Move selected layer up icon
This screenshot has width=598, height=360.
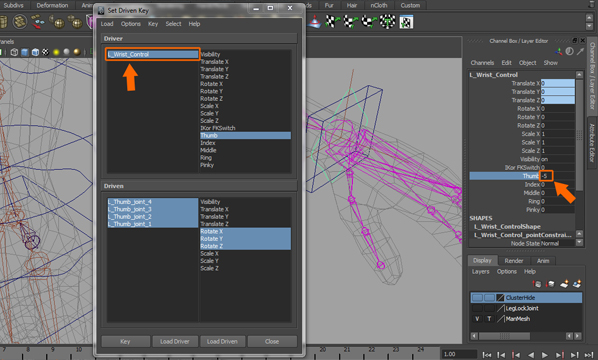pyautogui.click(x=537, y=284)
